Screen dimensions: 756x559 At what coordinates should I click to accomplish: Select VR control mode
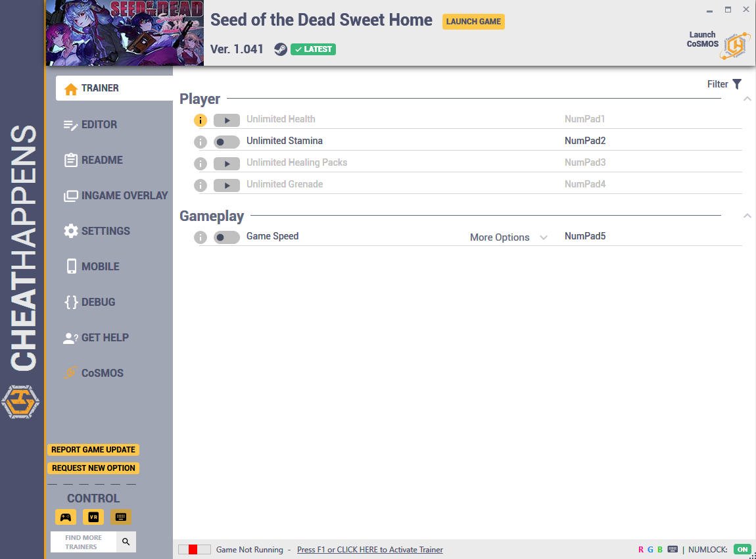[x=93, y=517]
